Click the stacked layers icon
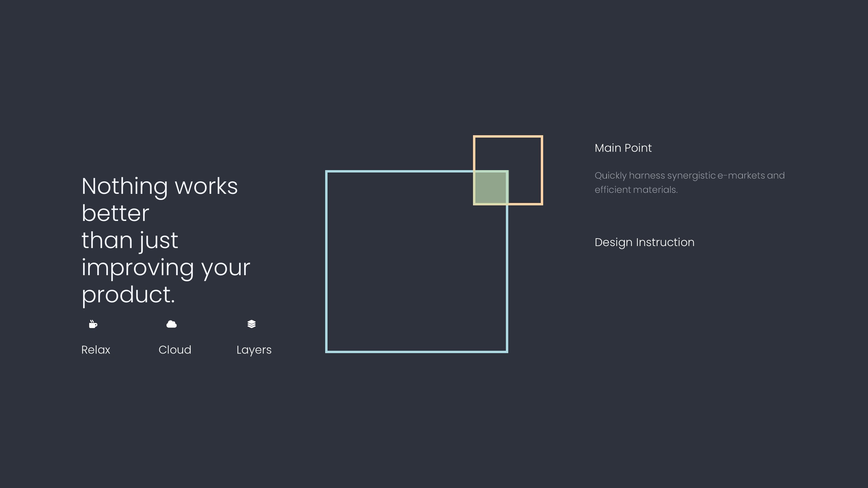The image size is (868, 488). [252, 324]
